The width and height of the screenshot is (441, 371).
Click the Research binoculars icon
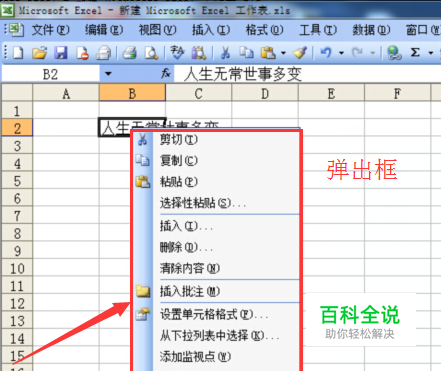click(x=199, y=53)
